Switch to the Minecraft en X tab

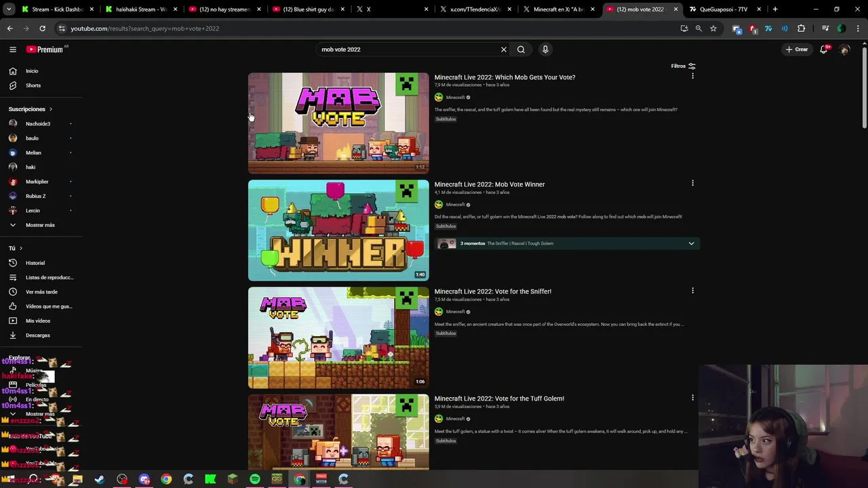point(559,9)
